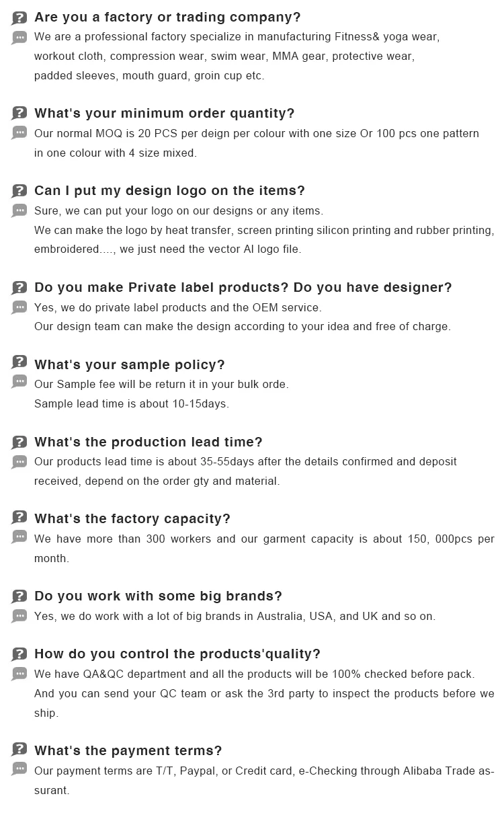Viewport: 504px width, 821px height.
Task: Click the question mark icon beside sample policy
Action: (x=19, y=364)
